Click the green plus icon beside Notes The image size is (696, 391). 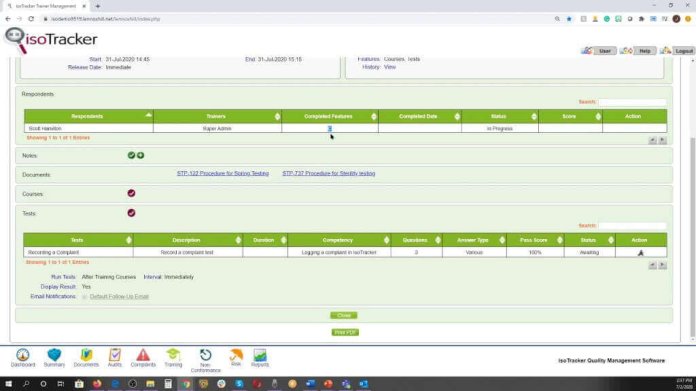tap(140, 155)
